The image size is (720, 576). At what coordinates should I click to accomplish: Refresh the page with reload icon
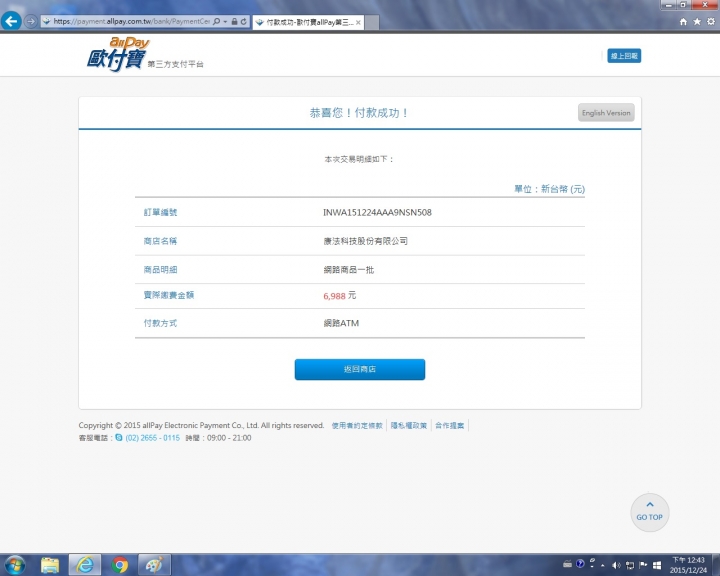[x=243, y=22]
